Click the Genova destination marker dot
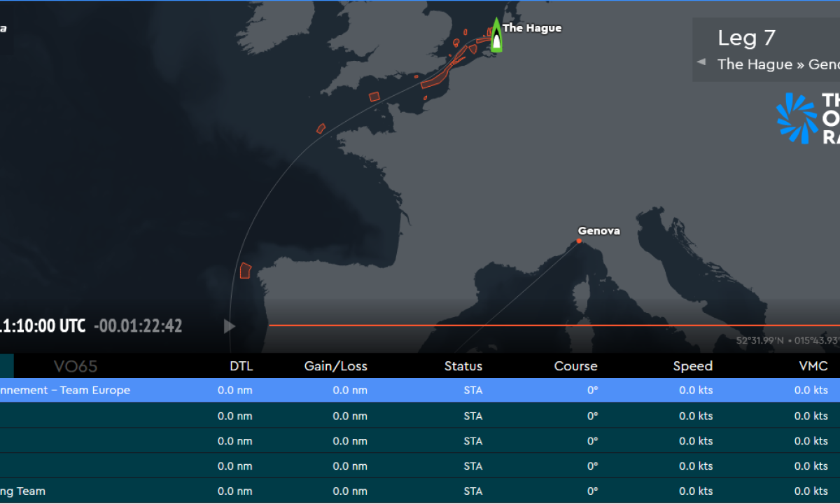The height and width of the screenshot is (504, 840). pos(579,241)
